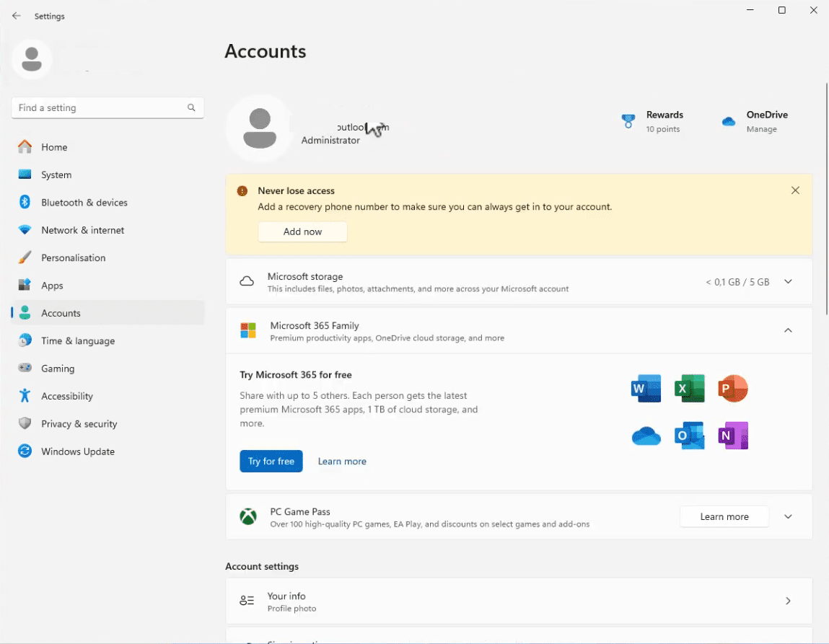
Task: Click the Word app icon
Action: [646, 388]
